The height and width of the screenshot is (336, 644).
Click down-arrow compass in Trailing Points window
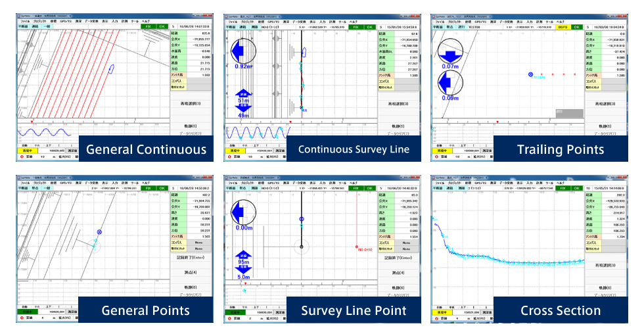coord(451,51)
